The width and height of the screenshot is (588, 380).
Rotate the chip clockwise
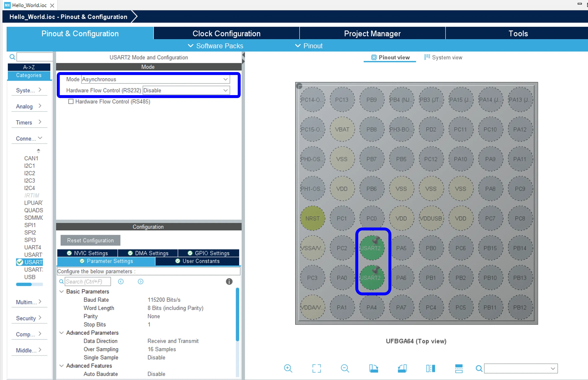[x=374, y=368]
